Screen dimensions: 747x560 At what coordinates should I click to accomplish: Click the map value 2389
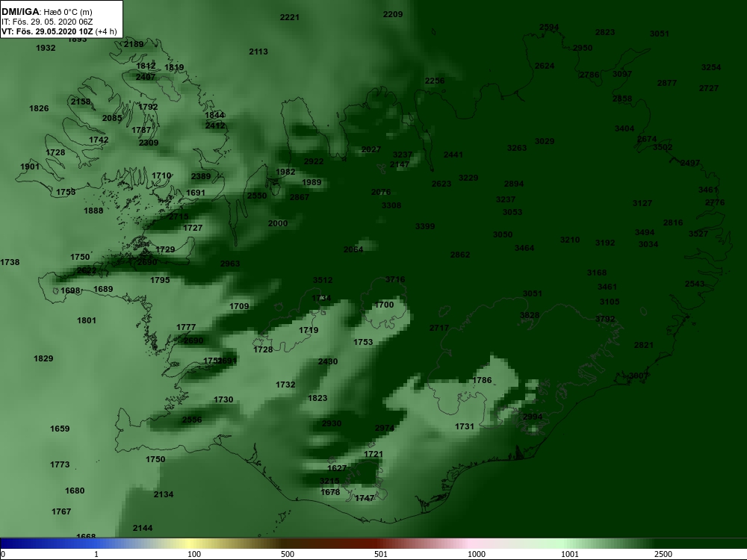(201, 177)
